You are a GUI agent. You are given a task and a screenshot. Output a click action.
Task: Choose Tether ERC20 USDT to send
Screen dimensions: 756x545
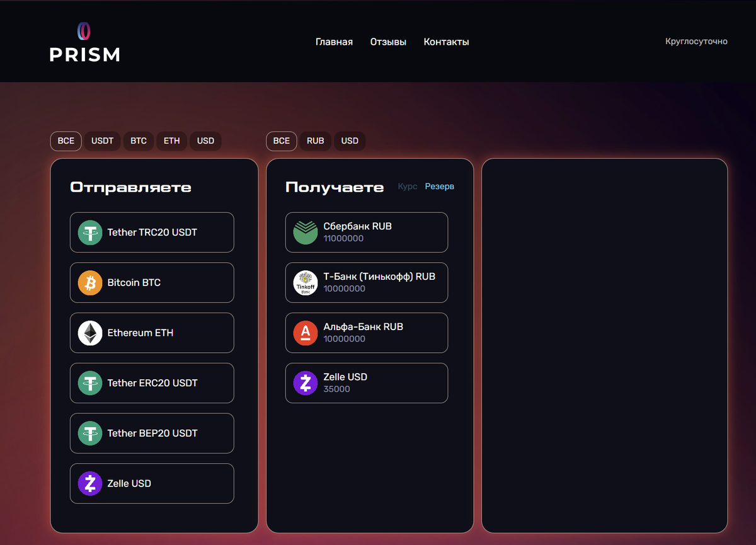coord(152,383)
